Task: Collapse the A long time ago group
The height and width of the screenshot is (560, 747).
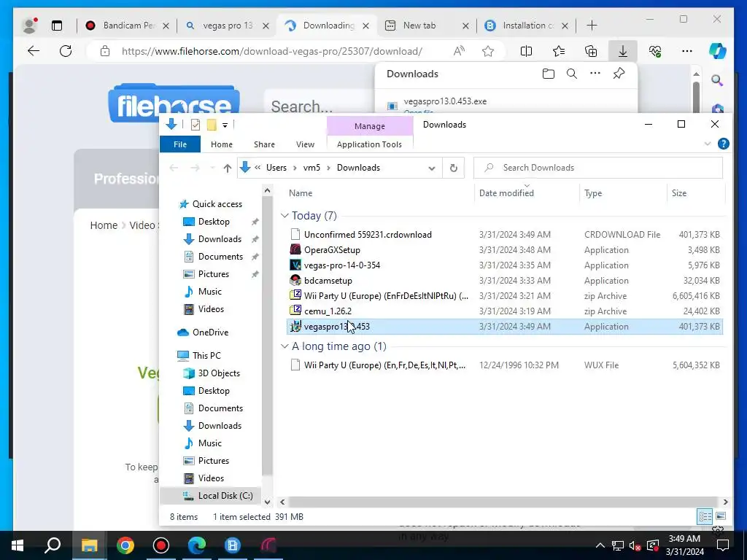Action: pyautogui.click(x=285, y=346)
